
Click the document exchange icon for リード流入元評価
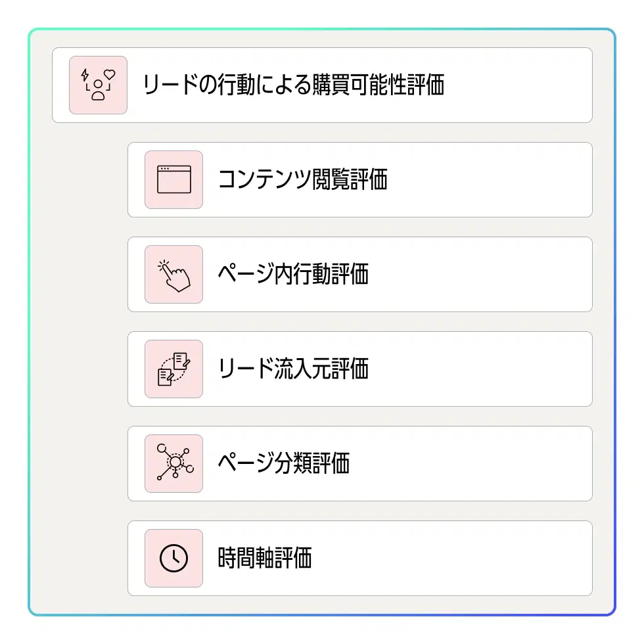[x=173, y=369]
